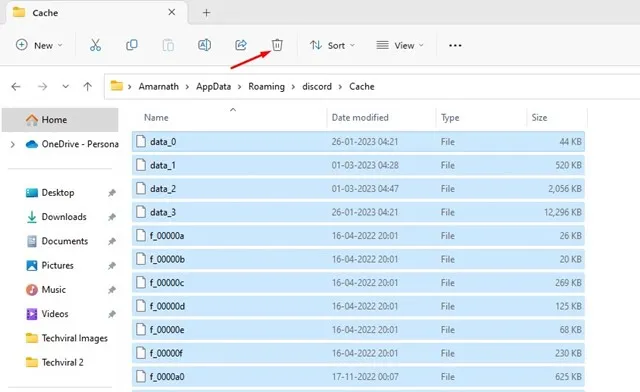
Task: Open the Sort dropdown menu
Action: (332, 45)
